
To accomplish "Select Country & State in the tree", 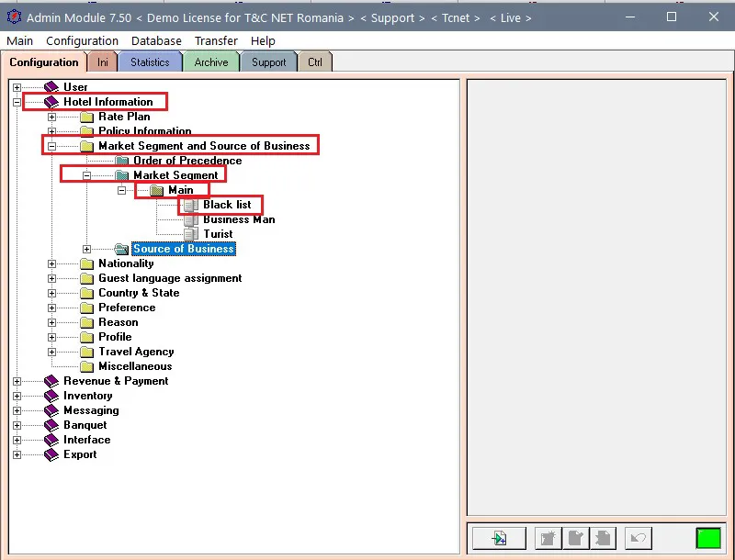I will point(139,293).
